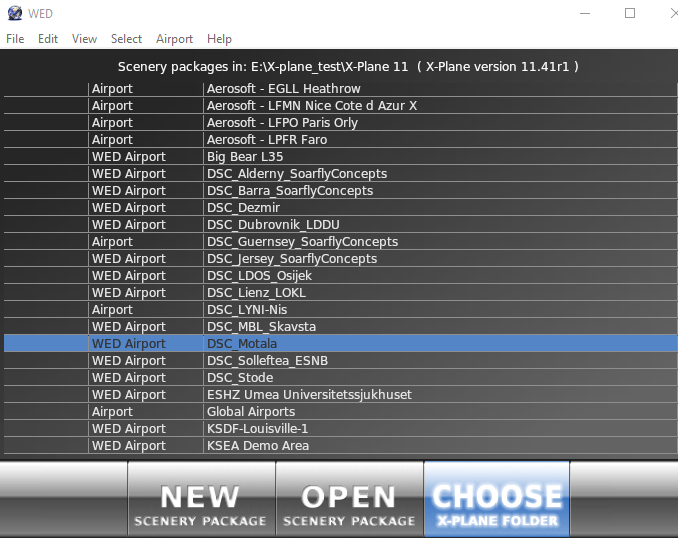Open the Edit menu
Viewport: 678px width, 538px height.
click(x=48, y=39)
